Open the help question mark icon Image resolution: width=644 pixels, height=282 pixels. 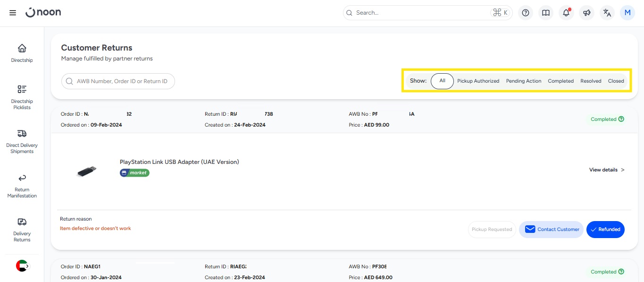coord(526,13)
